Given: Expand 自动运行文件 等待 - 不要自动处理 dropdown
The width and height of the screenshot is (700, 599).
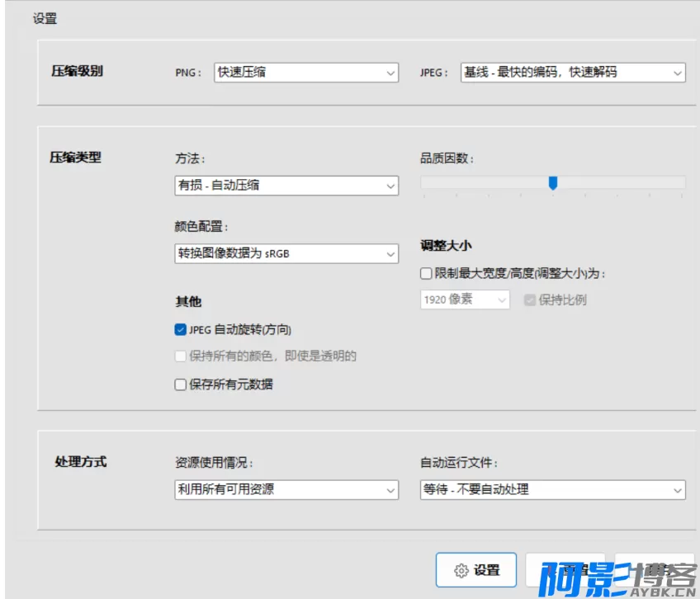Looking at the screenshot, I should [552, 489].
